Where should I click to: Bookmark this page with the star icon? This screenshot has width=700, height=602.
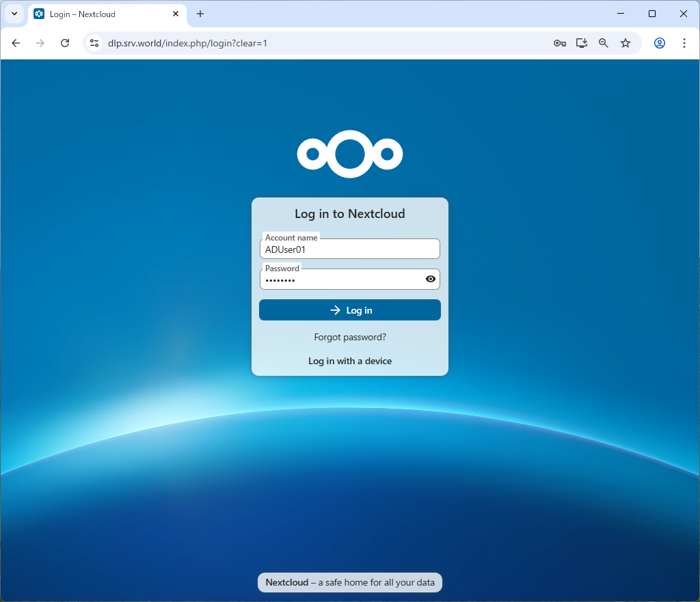point(625,43)
